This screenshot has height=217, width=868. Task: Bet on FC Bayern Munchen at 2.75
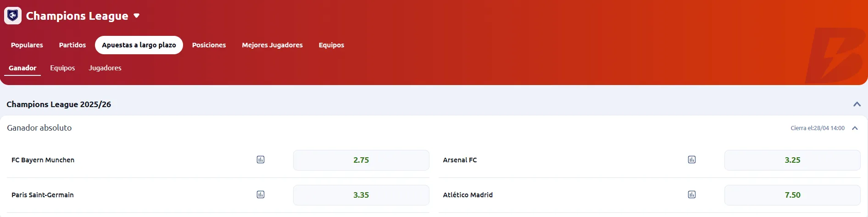[x=361, y=160]
